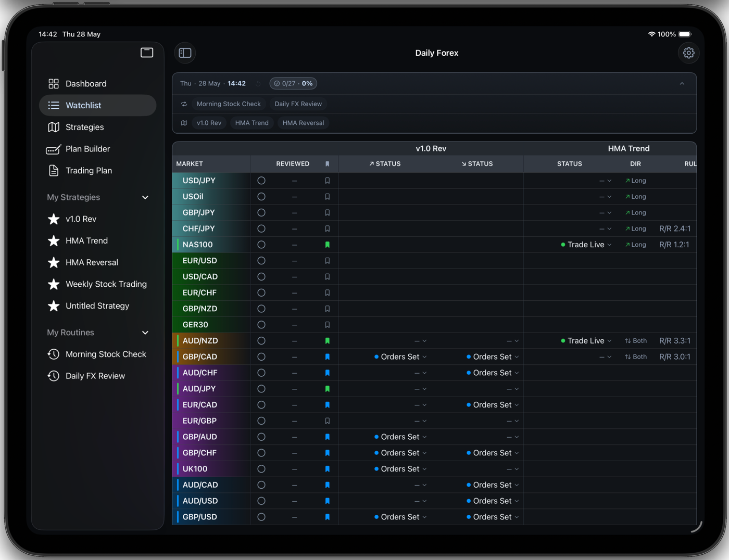The width and height of the screenshot is (729, 560).
Task: Open Plan Builder in sidebar
Action: [98, 149]
